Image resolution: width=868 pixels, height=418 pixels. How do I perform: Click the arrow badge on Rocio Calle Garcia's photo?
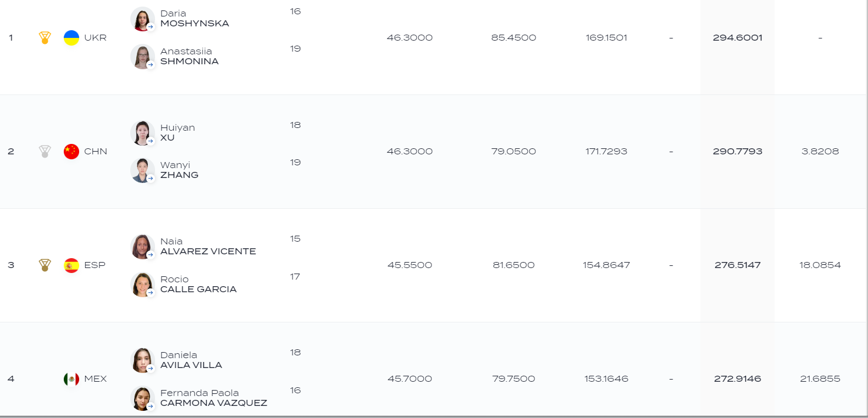click(150, 292)
